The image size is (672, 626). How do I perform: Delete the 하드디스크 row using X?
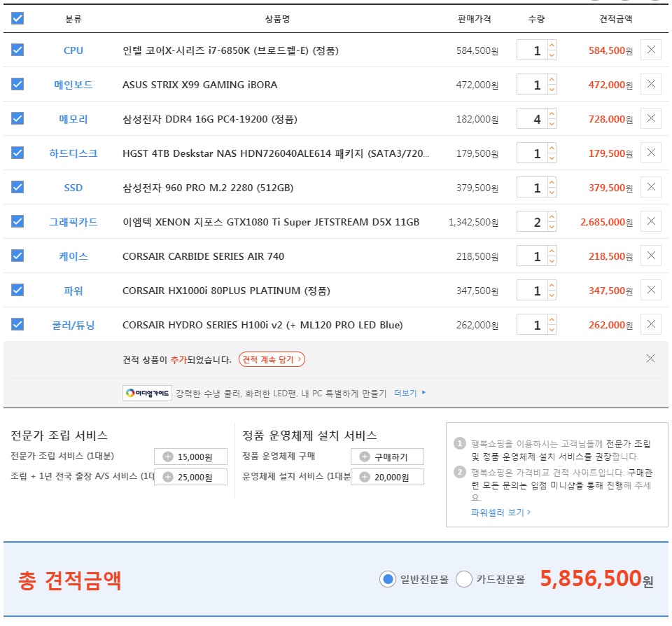coord(650,153)
